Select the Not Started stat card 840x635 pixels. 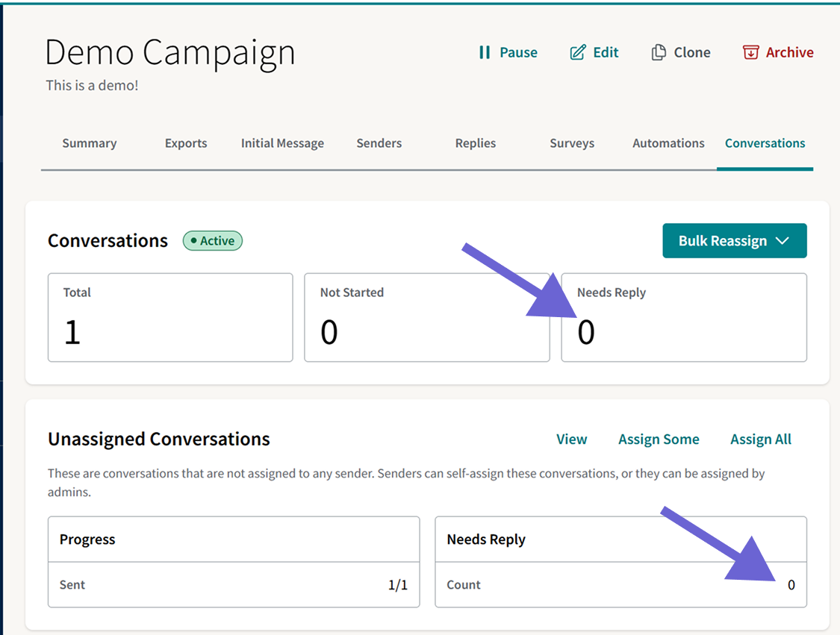(427, 318)
